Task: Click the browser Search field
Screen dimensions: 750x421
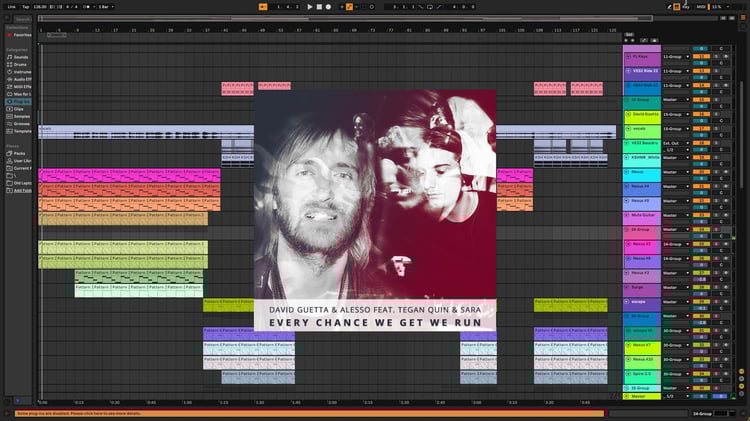Action: (22, 19)
